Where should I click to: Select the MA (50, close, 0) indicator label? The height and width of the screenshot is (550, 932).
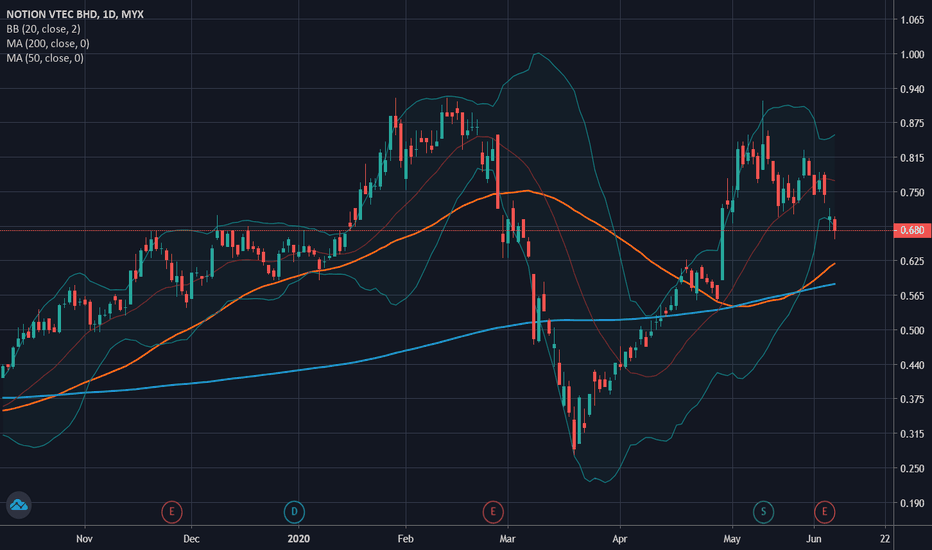tap(45, 58)
